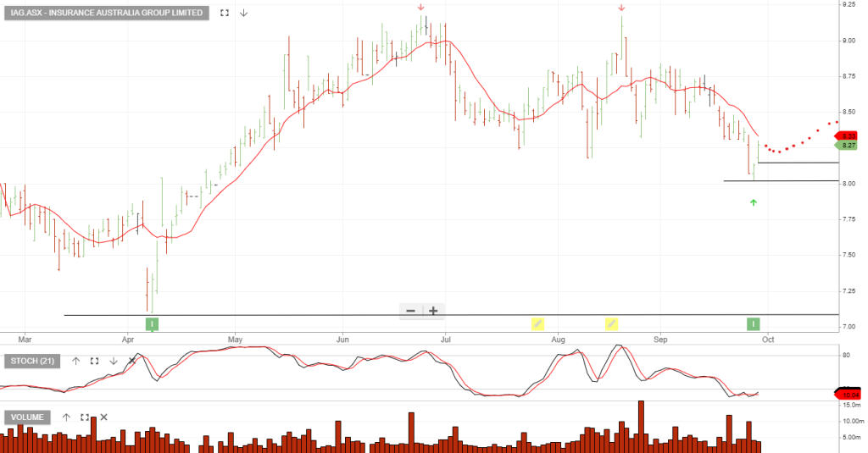
Task: Zoom out chart with minus button
Action: 411,311
